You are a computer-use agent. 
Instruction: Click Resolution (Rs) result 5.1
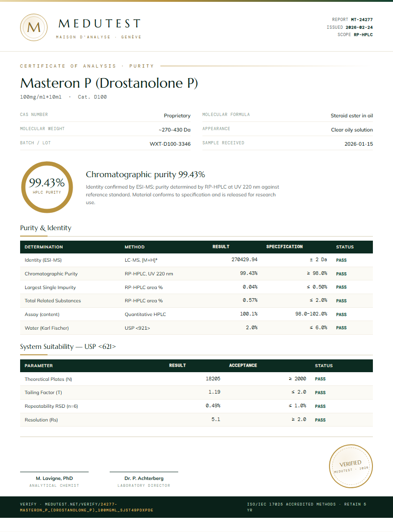click(216, 419)
